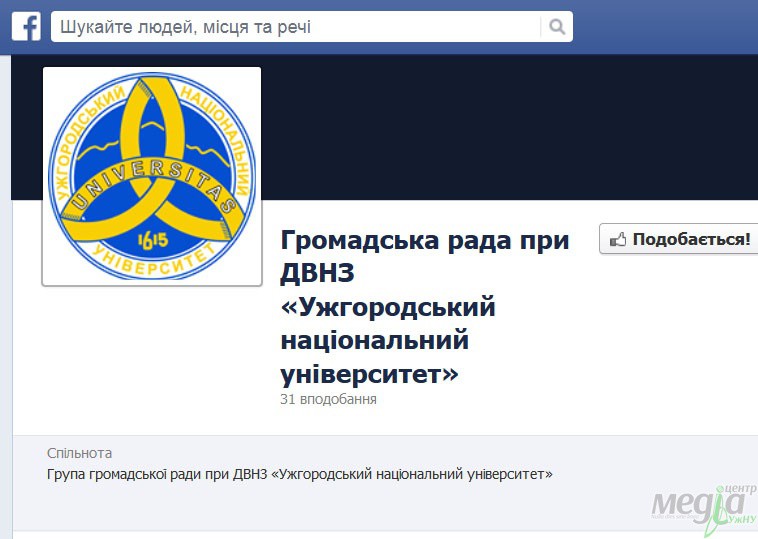Click the 'UNIVERSITAS' ribbon in the emblem
This screenshot has width=758, height=539.
152,186
